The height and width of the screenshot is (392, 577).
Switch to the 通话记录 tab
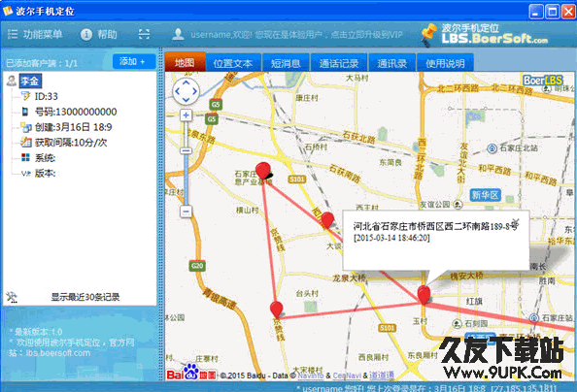pos(339,63)
